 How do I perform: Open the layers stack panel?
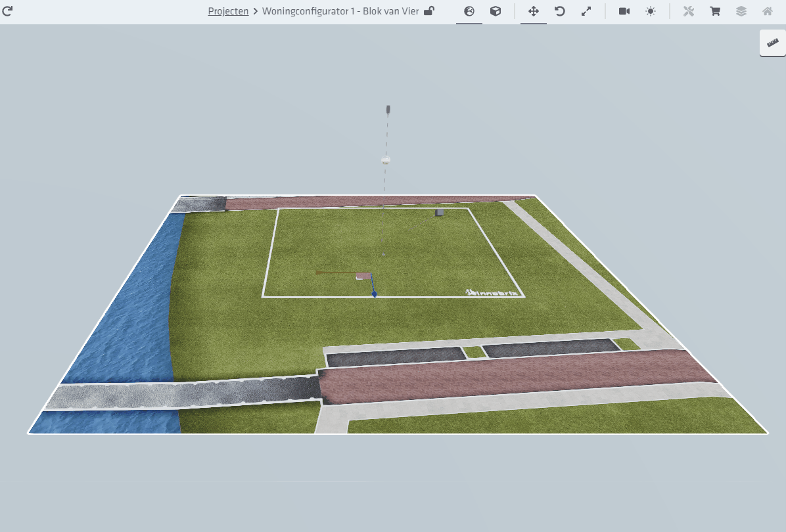pos(741,11)
